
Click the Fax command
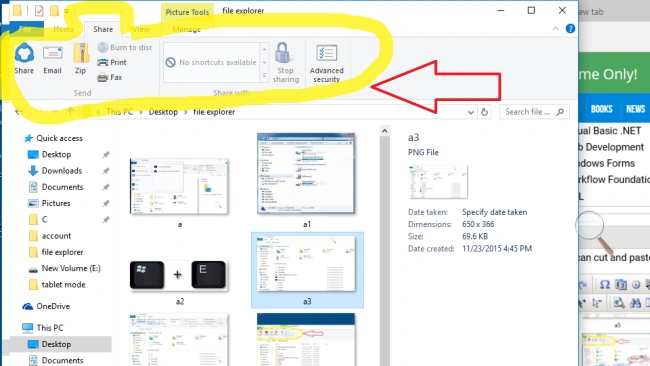110,77
